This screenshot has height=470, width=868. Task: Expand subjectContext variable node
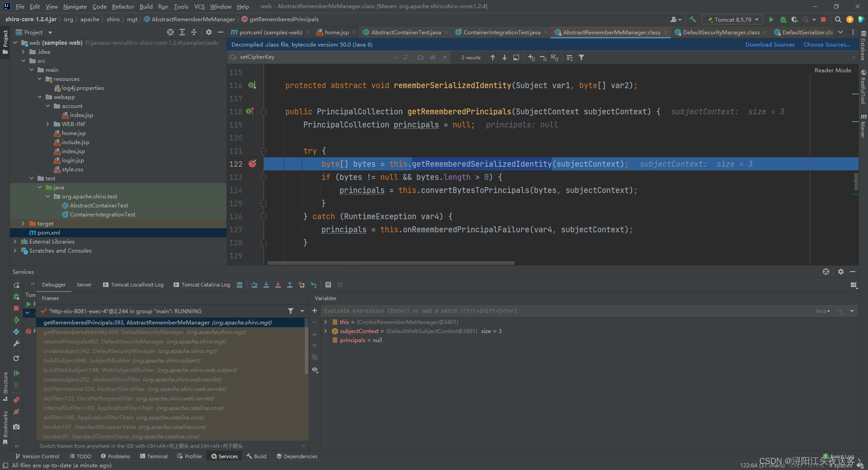click(x=325, y=331)
